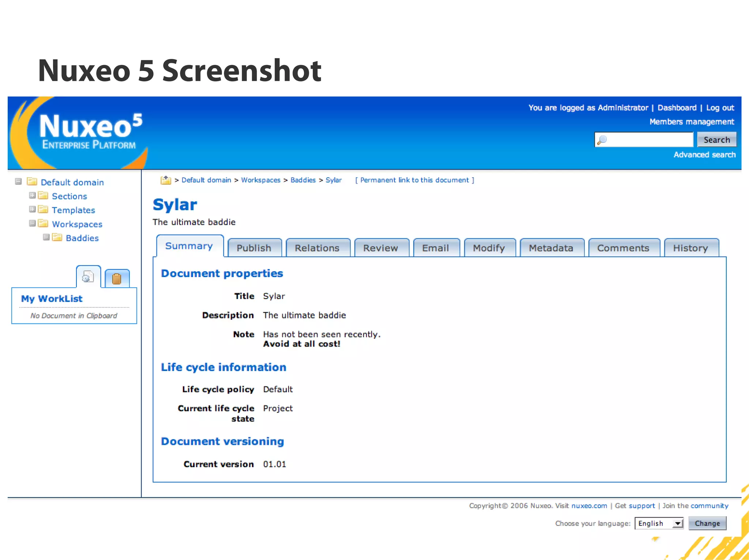Viewport: 749px width, 560px height.
Task: Open the Advanced search link
Action: [x=704, y=155]
